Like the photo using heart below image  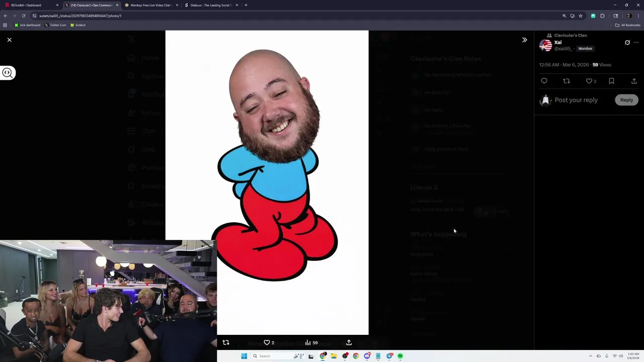(x=267, y=342)
